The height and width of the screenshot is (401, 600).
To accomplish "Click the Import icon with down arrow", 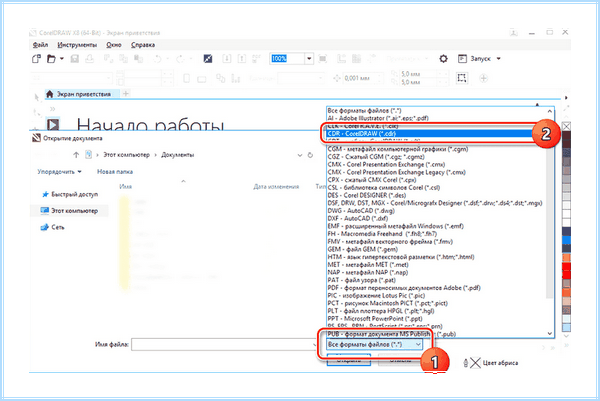I will 227,59.
